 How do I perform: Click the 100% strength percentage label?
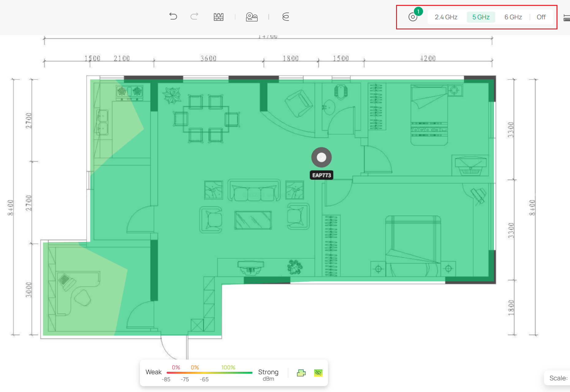228,367
